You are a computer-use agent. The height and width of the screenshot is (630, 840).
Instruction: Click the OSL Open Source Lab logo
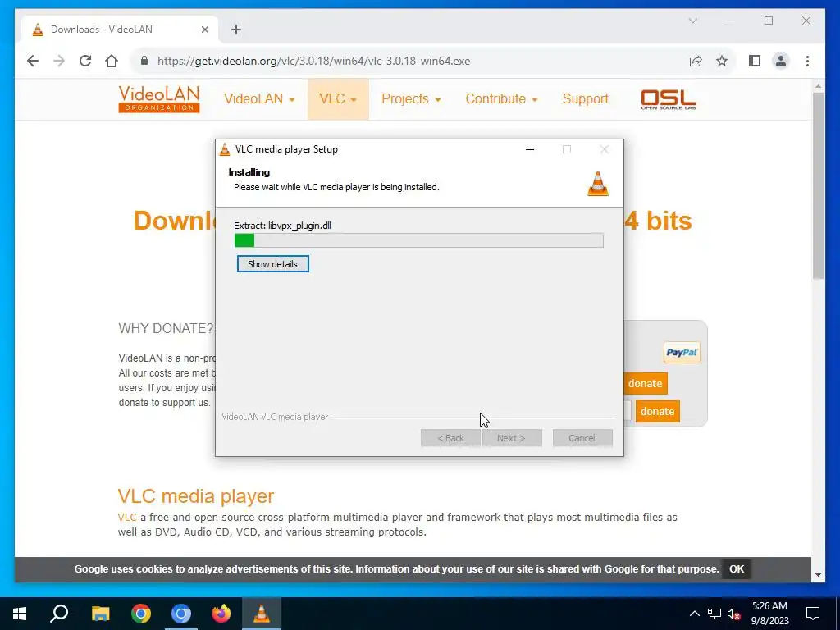coord(668,99)
